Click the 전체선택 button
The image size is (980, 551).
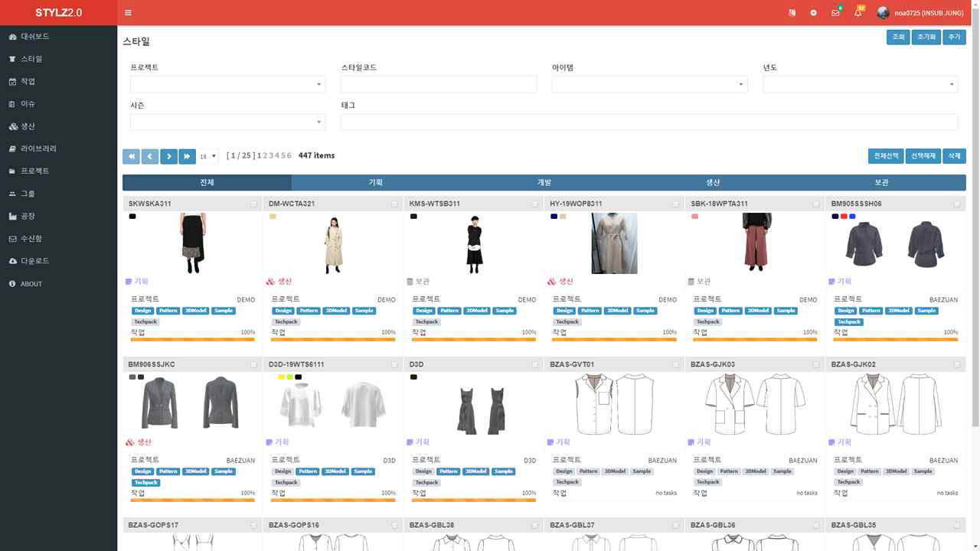886,156
